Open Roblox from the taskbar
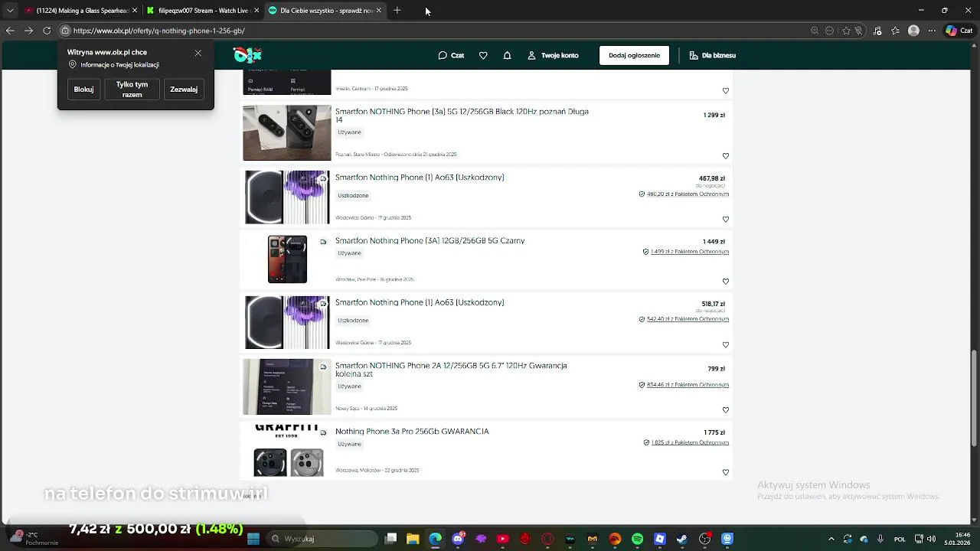This screenshot has width=980, height=551. (x=659, y=539)
